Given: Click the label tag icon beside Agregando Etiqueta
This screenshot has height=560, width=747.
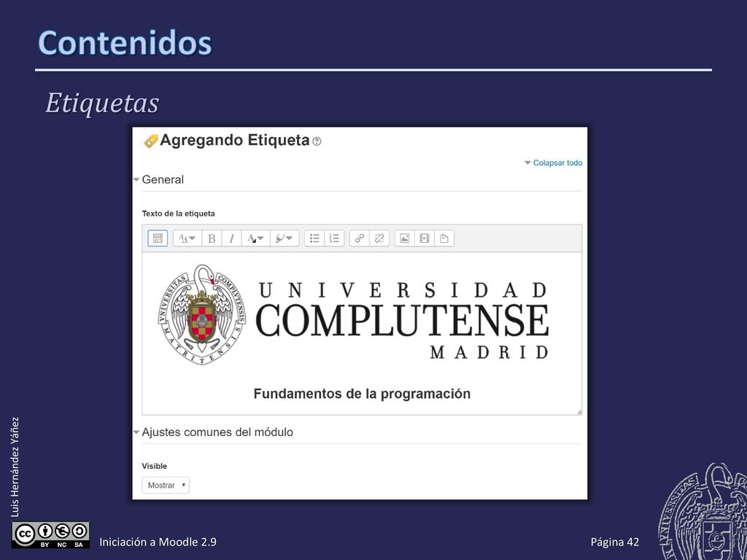Looking at the screenshot, I should click(150, 141).
